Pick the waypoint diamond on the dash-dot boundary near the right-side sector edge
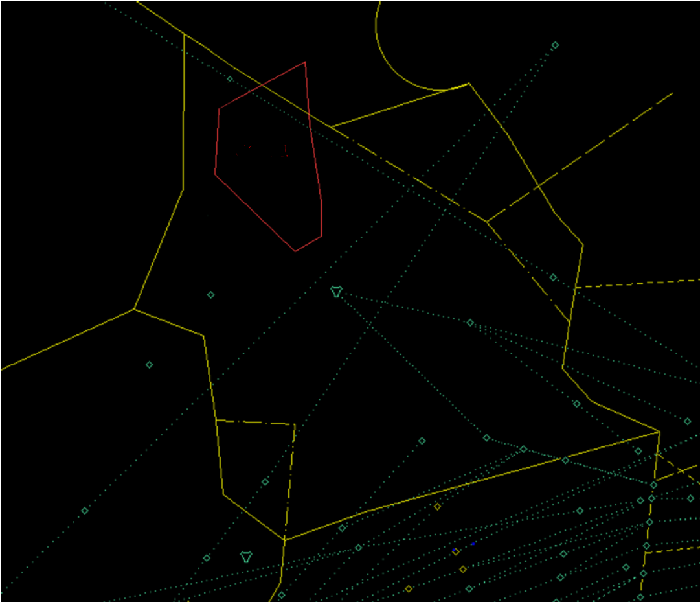 pyautogui.click(x=553, y=277)
